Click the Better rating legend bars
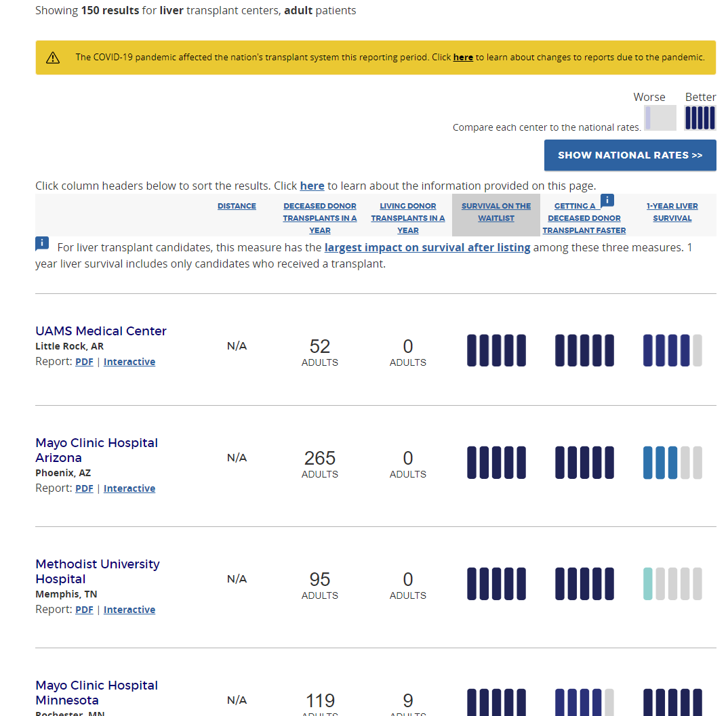Screen dimensions: 728x716 click(700, 118)
